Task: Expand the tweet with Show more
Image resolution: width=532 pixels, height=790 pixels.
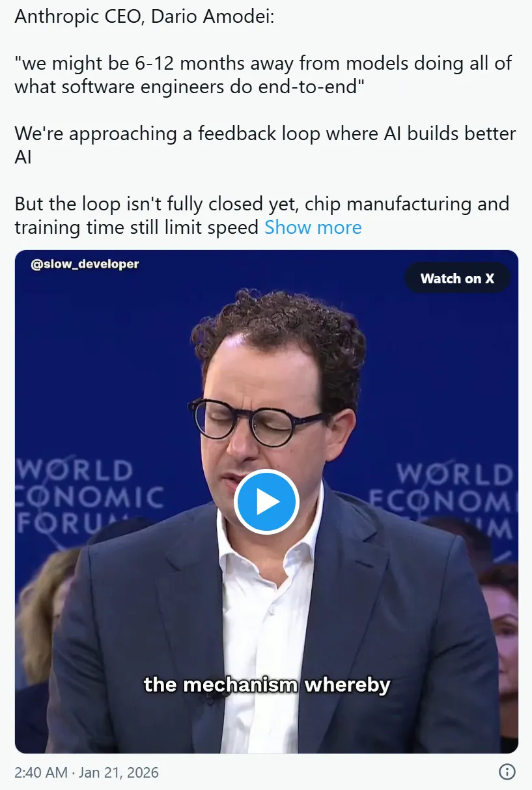Action: point(313,227)
